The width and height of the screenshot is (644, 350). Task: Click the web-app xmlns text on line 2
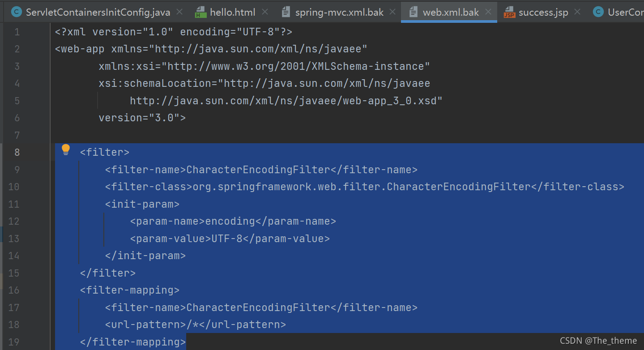tap(211, 49)
